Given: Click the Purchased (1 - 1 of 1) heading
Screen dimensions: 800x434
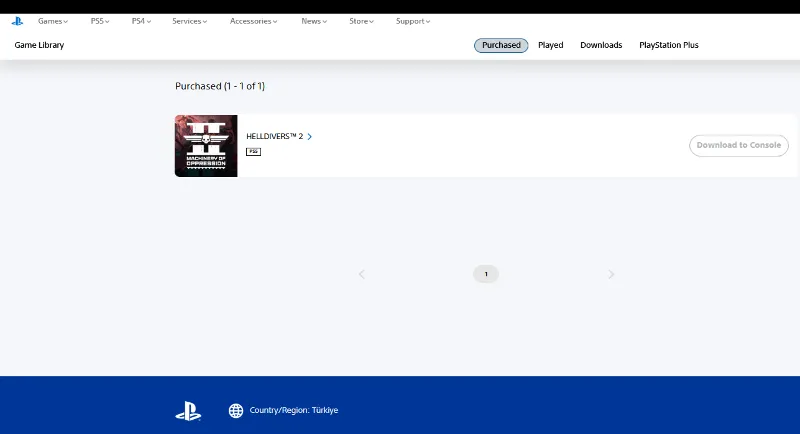Looking at the screenshot, I should click(220, 86).
